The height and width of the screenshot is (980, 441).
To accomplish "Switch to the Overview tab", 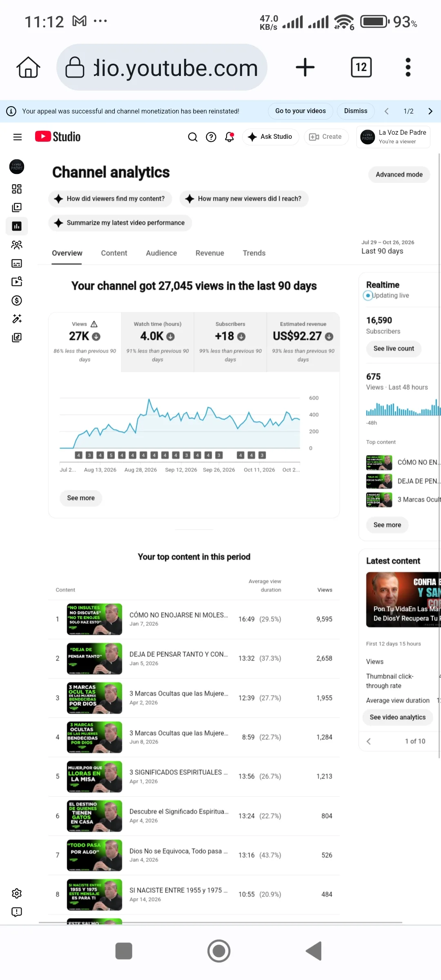I will point(67,253).
